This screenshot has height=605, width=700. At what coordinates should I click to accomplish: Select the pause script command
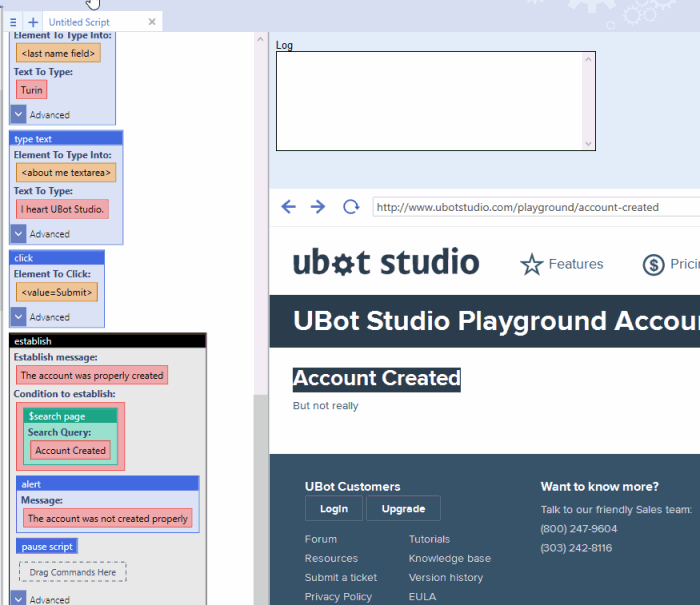[47, 546]
